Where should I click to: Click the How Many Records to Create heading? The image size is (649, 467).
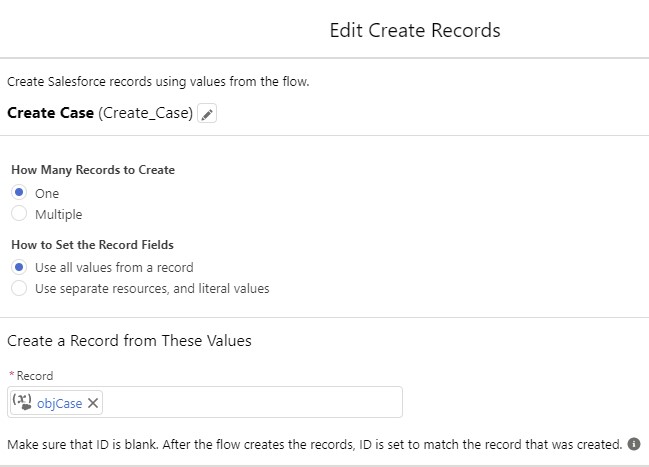tap(93, 170)
